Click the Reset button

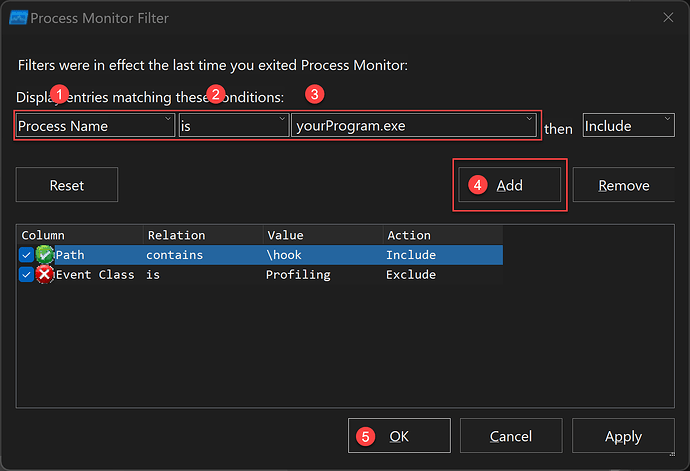(x=67, y=185)
